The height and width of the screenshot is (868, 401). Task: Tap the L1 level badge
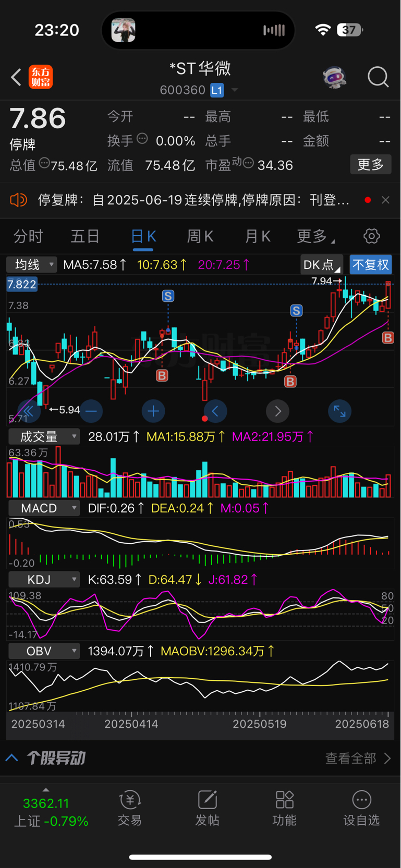(x=217, y=90)
